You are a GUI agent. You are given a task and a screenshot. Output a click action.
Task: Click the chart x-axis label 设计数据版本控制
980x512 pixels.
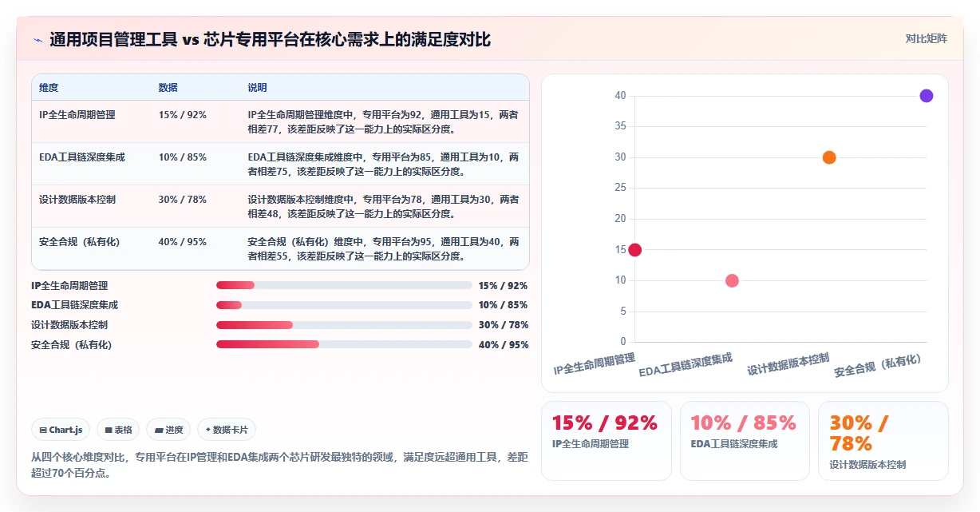(x=788, y=364)
